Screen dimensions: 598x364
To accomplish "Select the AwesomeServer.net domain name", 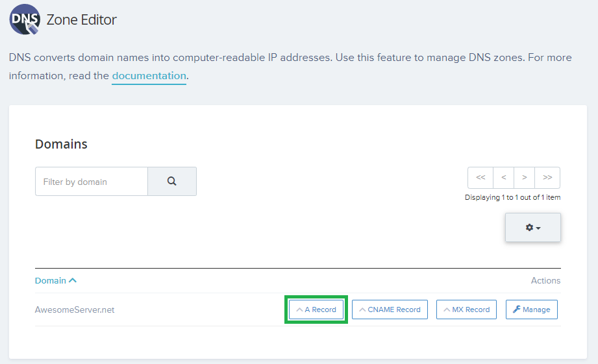I will (75, 309).
